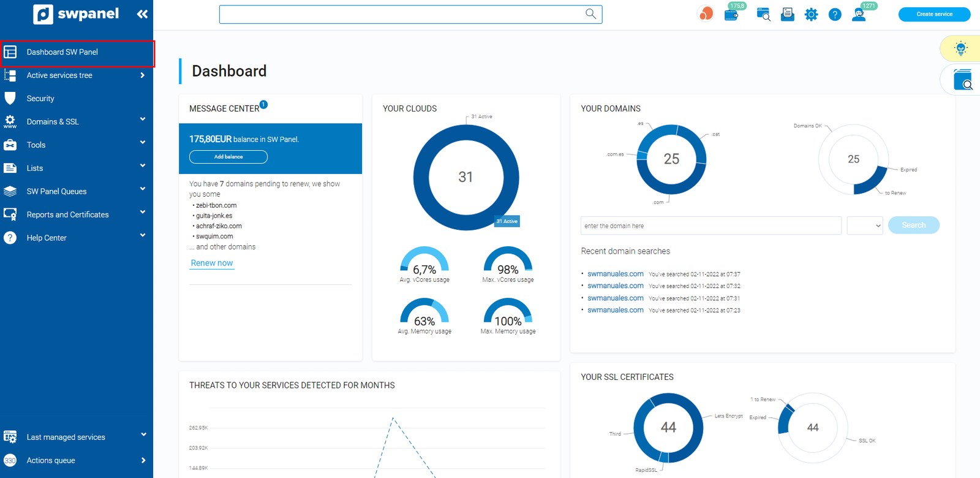This screenshot has width=980, height=478.
Task: Click the Last managed services icon
Action: tap(10, 437)
